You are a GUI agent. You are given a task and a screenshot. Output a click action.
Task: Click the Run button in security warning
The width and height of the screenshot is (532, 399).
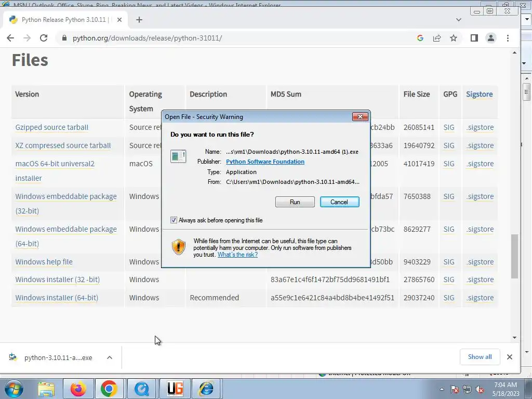click(x=295, y=202)
